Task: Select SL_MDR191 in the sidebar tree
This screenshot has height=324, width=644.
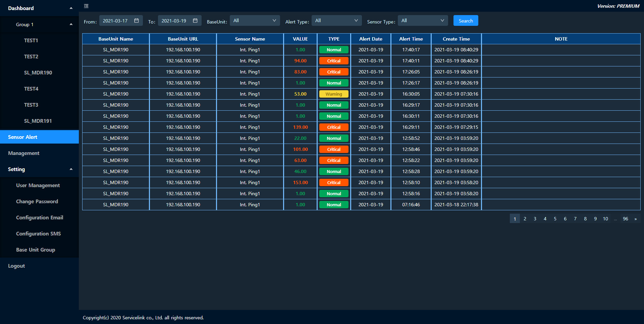Action: [38, 121]
